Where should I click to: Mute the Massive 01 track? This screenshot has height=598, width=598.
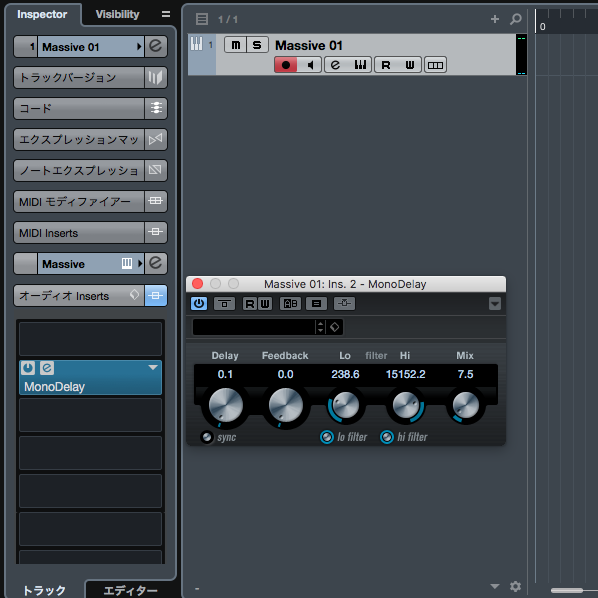tap(236, 45)
